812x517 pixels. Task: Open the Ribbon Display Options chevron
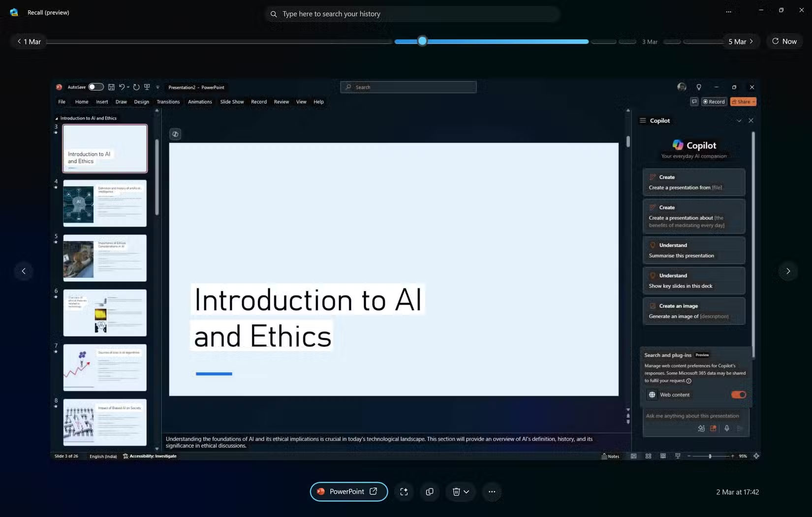pyautogui.click(x=157, y=87)
